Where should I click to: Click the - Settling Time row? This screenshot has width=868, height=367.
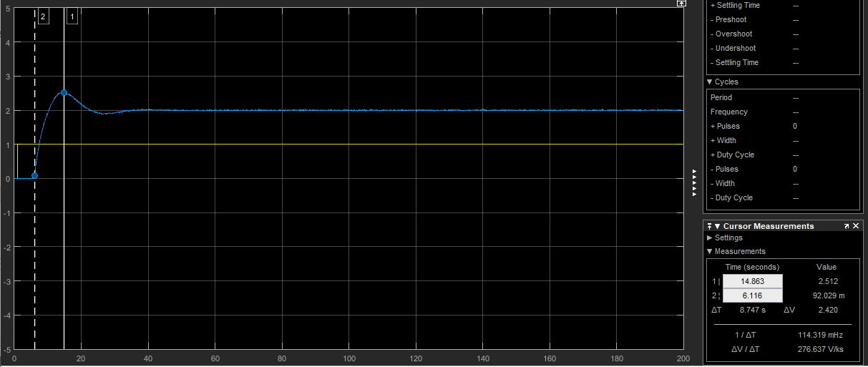pos(784,62)
